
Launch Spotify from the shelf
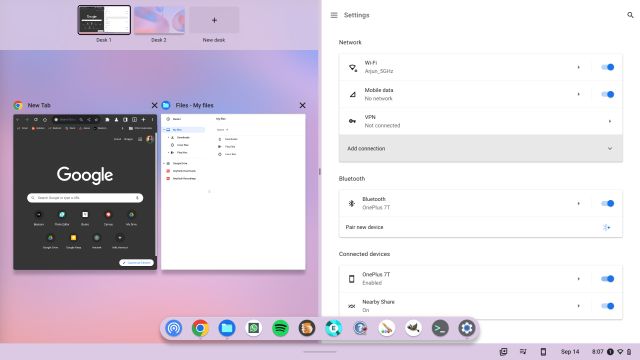280,328
